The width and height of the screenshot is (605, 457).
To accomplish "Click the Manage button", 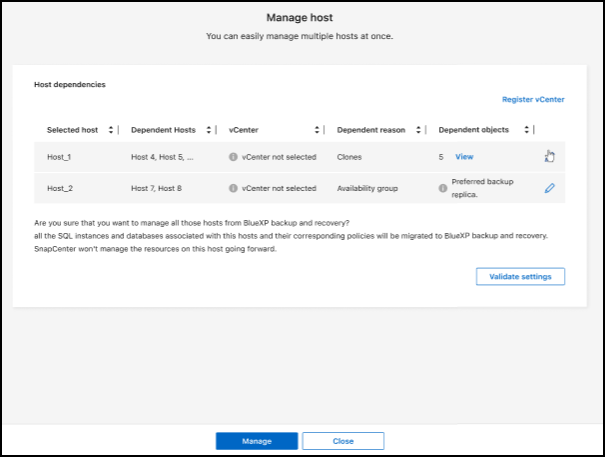I will (257, 441).
